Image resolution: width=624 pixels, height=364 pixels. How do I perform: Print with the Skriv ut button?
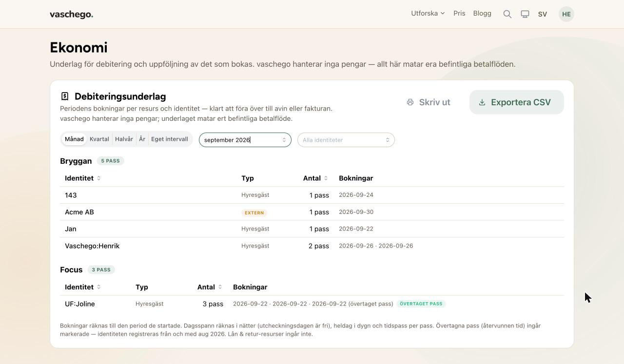coord(429,102)
